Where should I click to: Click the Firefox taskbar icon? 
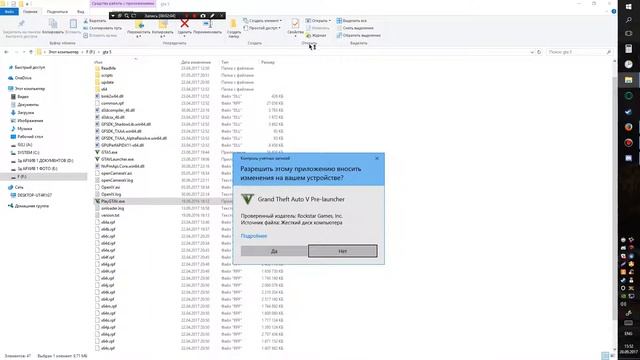tap(629, 127)
